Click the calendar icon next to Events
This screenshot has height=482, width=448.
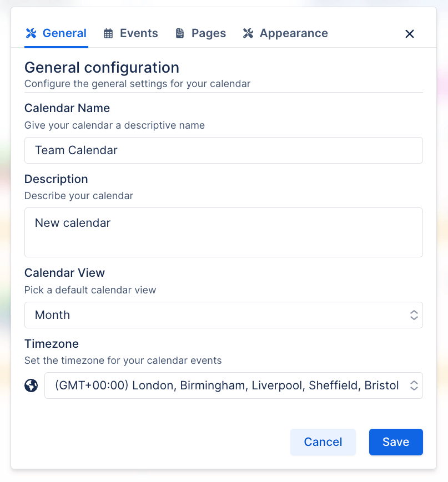108,33
